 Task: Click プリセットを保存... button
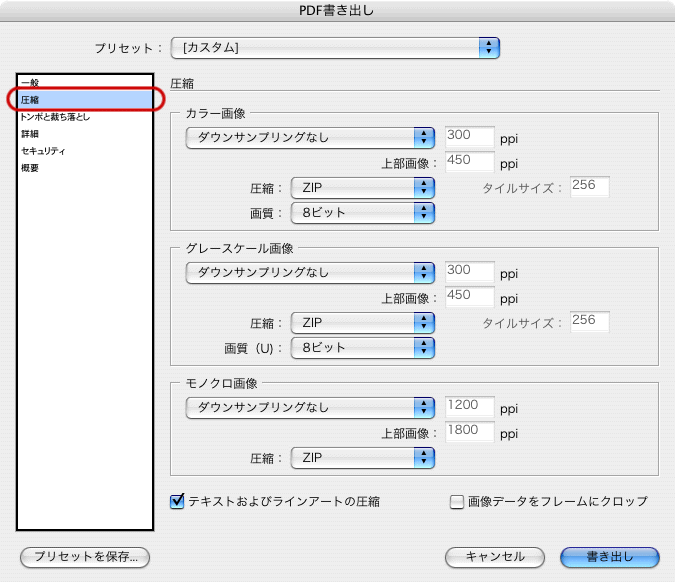85,557
